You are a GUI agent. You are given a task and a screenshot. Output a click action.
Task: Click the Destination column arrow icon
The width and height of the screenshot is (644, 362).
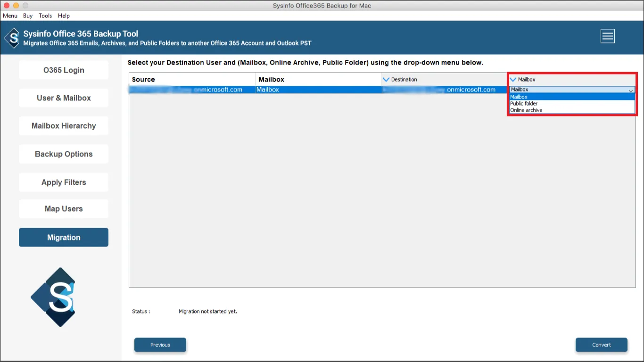pyautogui.click(x=387, y=80)
